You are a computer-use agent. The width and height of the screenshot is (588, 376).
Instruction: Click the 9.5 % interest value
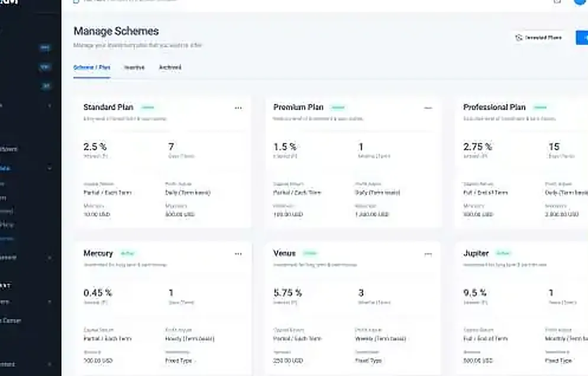tap(475, 293)
